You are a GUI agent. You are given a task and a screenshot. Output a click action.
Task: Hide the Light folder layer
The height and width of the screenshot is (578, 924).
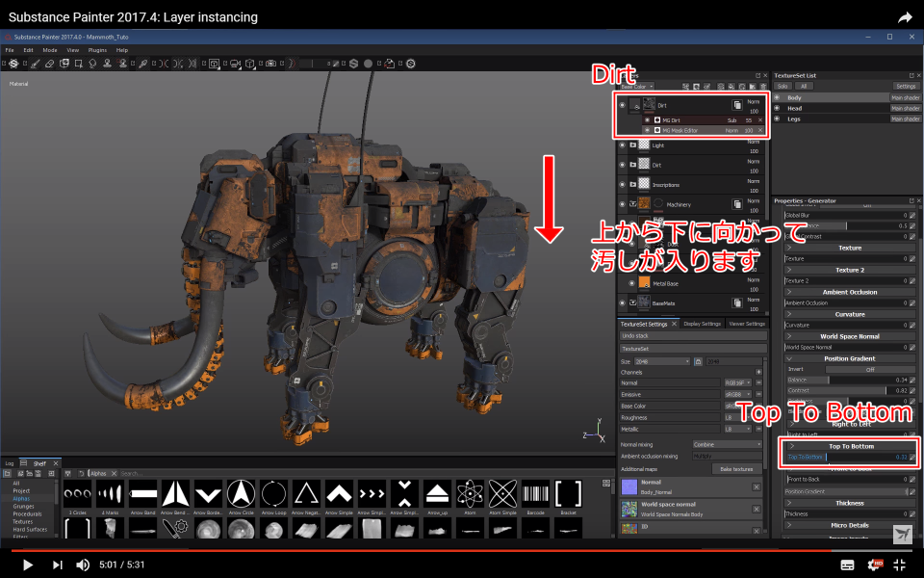coord(623,145)
